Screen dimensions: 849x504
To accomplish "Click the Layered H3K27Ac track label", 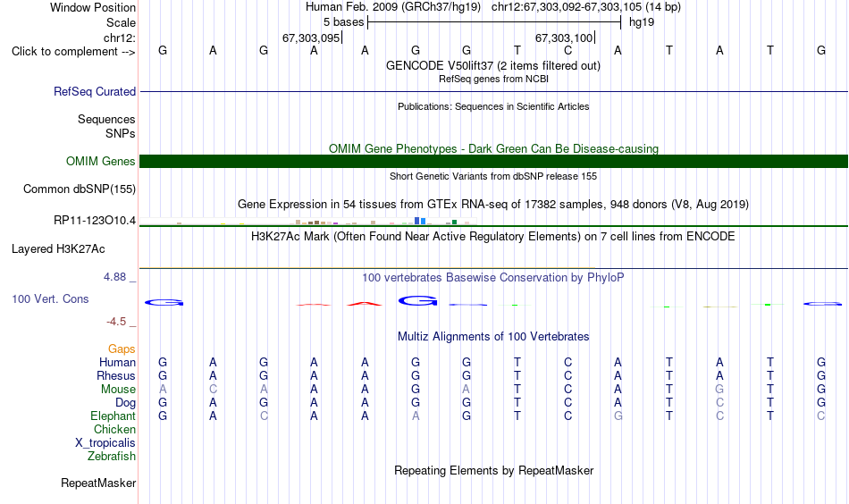I will coord(58,249).
